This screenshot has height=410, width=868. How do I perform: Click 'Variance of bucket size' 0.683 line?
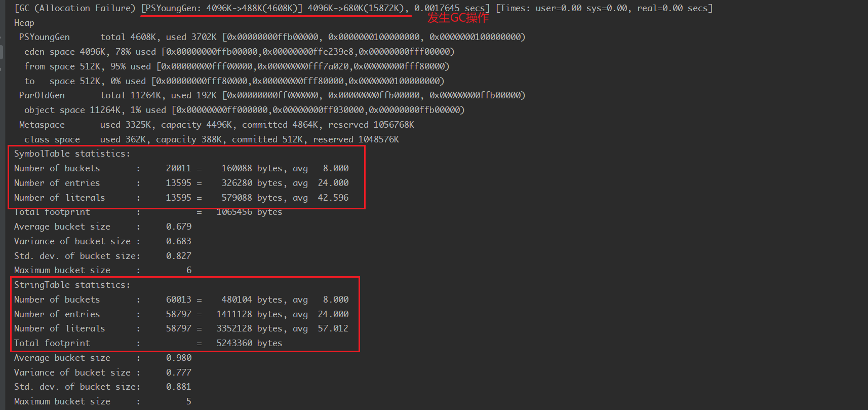[x=103, y=241]
